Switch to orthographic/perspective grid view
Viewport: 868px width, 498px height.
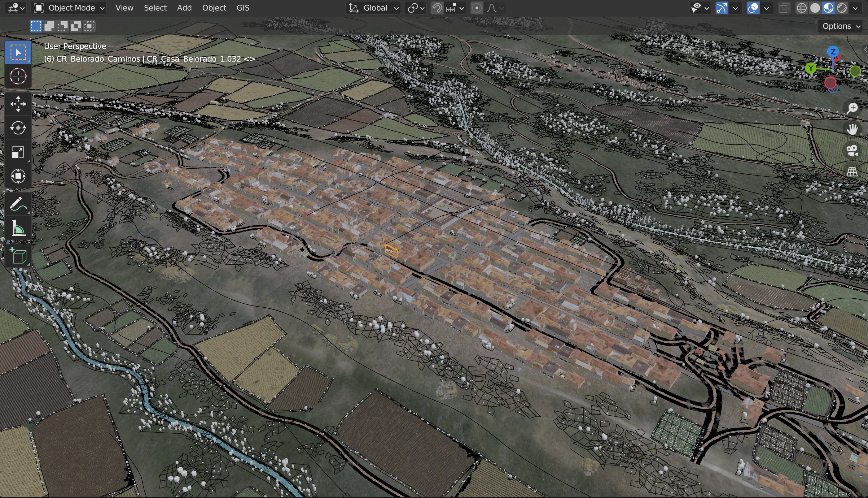[852, 171]
